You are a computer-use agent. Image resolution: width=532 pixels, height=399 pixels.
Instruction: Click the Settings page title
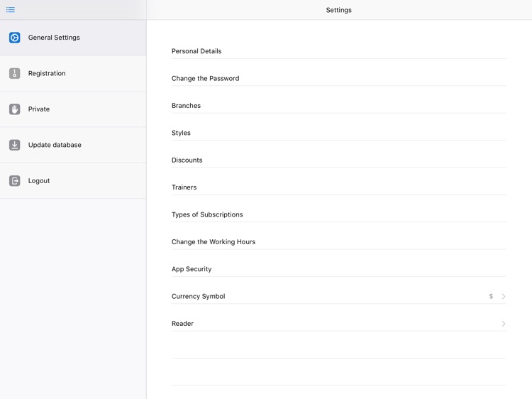click(x=338, y=10)
